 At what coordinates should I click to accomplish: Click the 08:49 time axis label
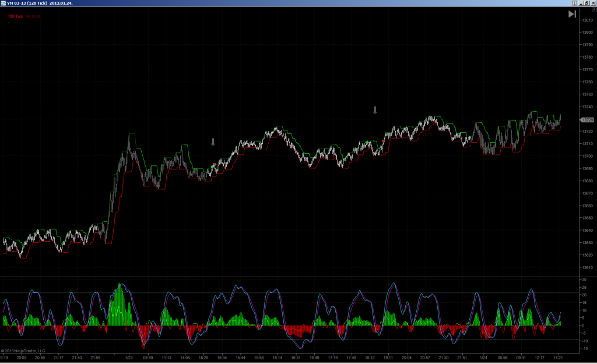[x=148, y=358]
